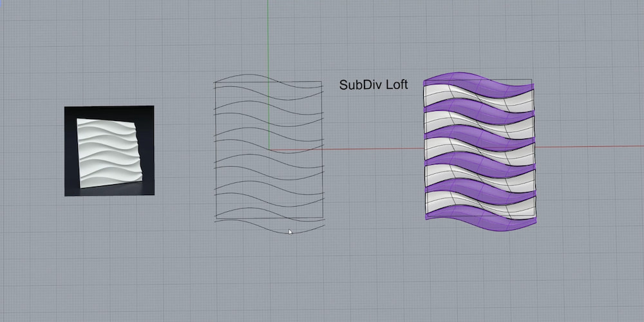
Task: Click the rectangle corner at the loft's top right
Action: [x=532, y=80]
